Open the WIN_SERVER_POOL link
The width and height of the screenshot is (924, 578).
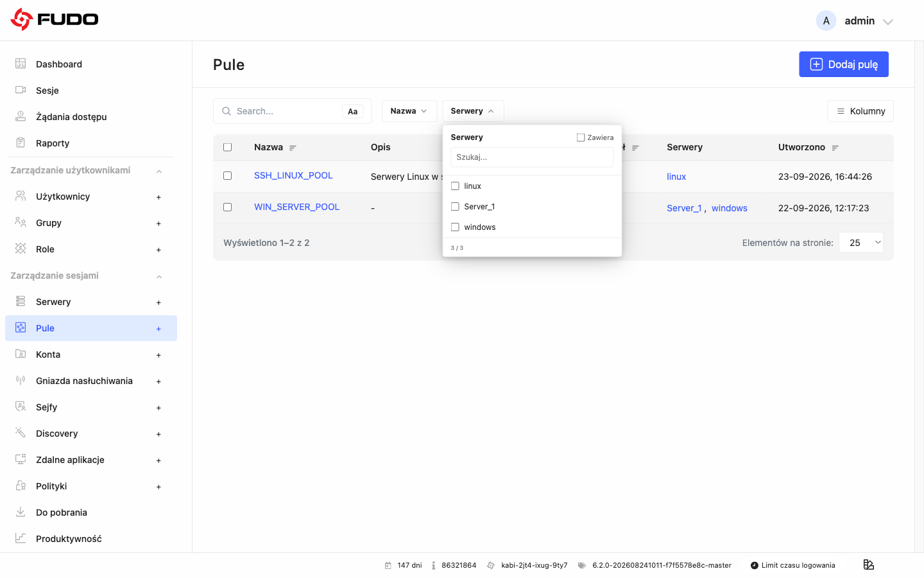[296, 207]
